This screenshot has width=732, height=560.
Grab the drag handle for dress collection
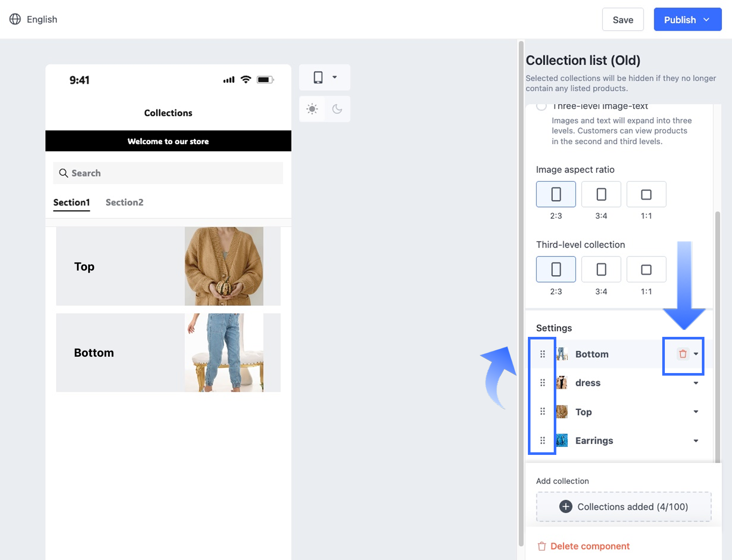click(543, 383)
